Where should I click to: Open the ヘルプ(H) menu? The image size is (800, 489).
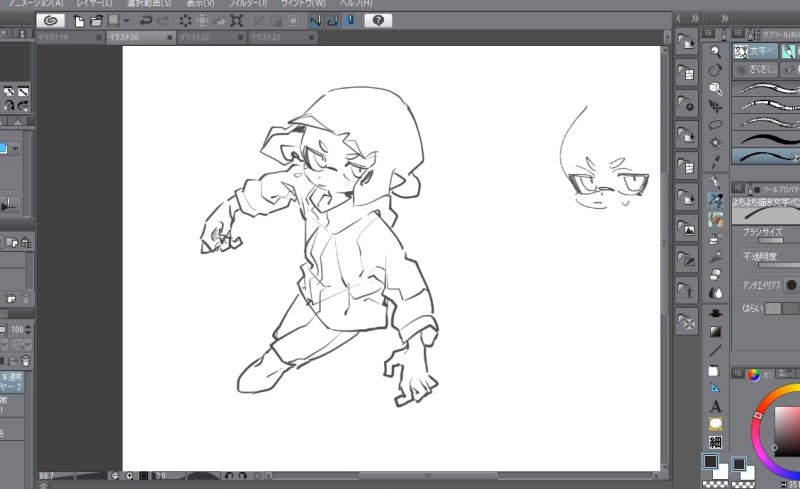tap(356, 4)
